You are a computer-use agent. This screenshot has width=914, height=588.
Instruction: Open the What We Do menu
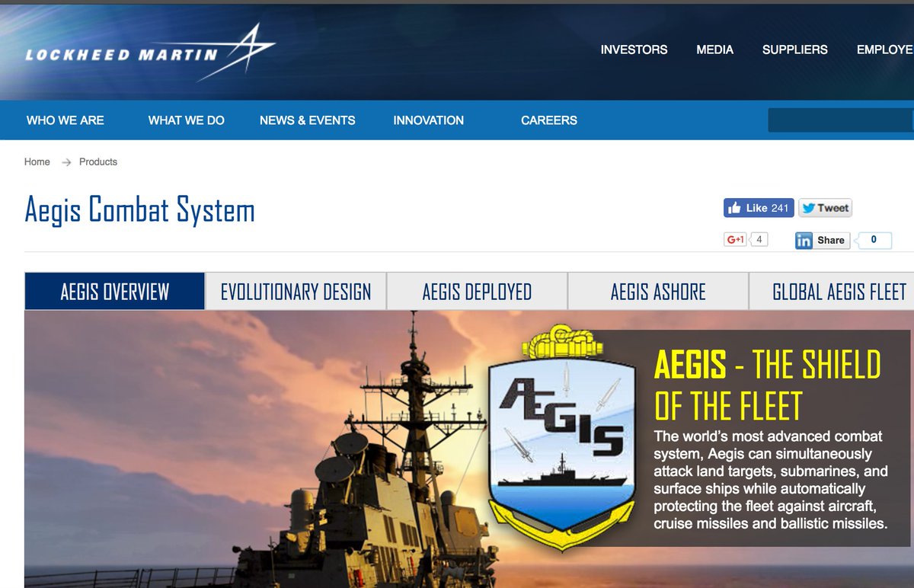[x=187, y=120]
